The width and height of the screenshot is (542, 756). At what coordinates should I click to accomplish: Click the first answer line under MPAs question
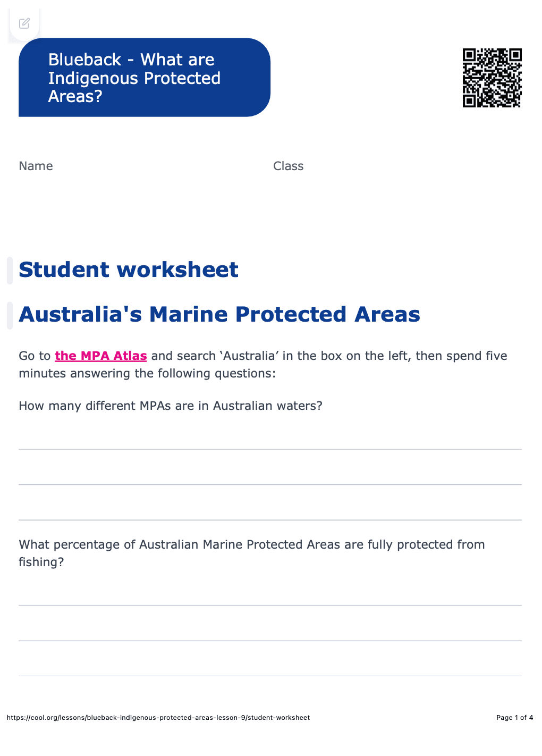[x=270, y=449]
